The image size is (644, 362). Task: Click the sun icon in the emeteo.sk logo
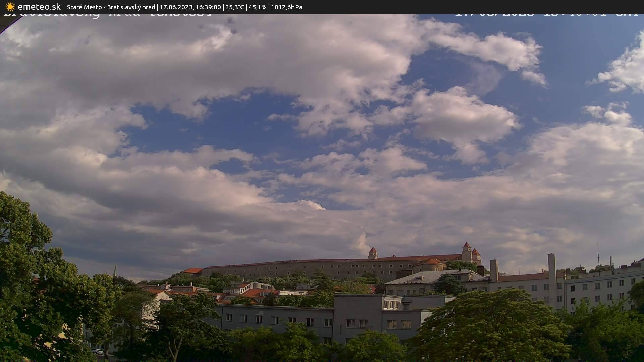pos(9,7)
